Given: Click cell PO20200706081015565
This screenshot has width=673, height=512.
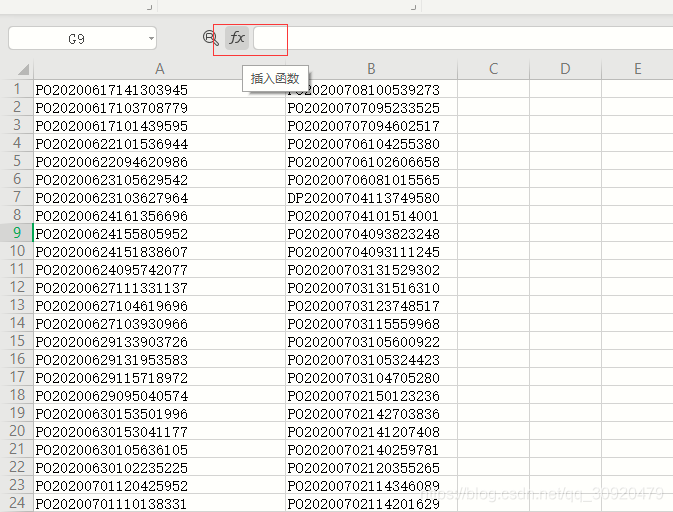Looking at the screenshot, I should coord(372,179).
